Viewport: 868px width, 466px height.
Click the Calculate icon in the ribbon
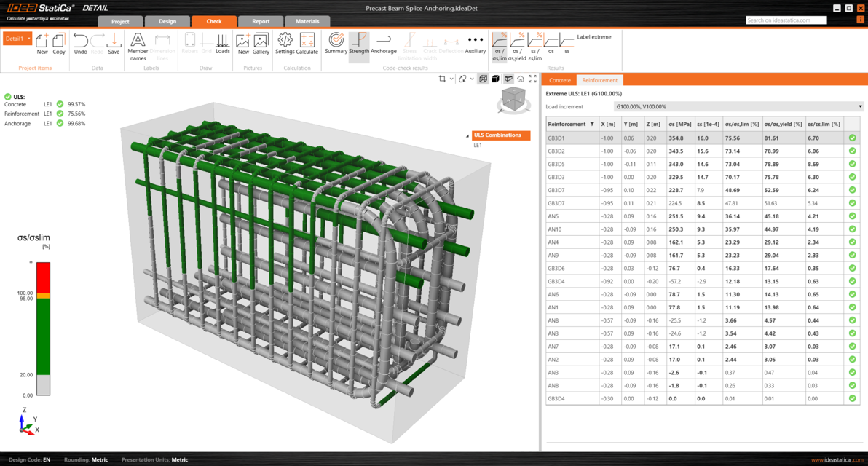(307, 43)
